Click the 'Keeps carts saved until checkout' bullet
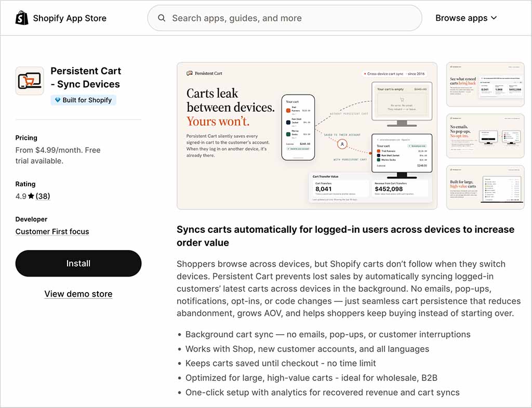The width and height of the screenshot is (532, 408). pyautogui.click(x=281, y=363)
